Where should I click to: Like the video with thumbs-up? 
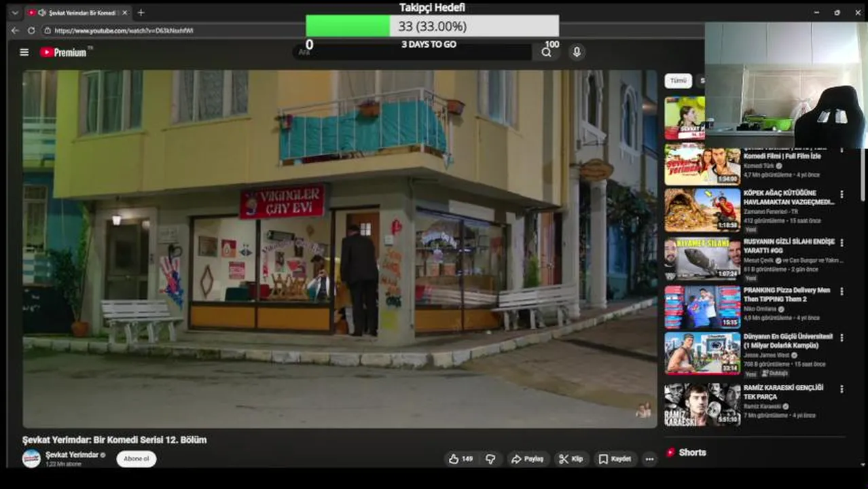tap(460, 459)
